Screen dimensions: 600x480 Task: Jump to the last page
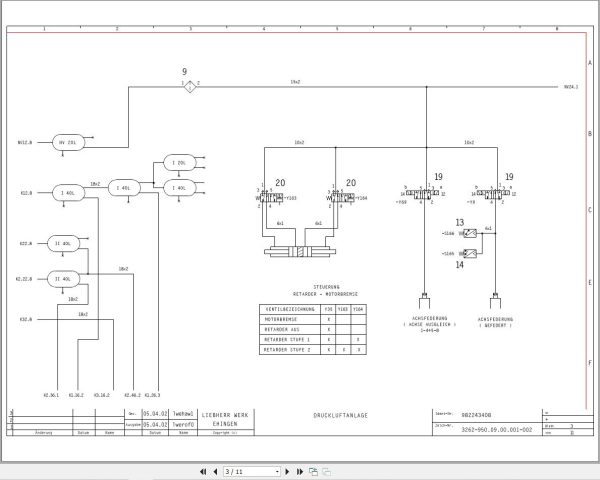[x=300, y=472]
